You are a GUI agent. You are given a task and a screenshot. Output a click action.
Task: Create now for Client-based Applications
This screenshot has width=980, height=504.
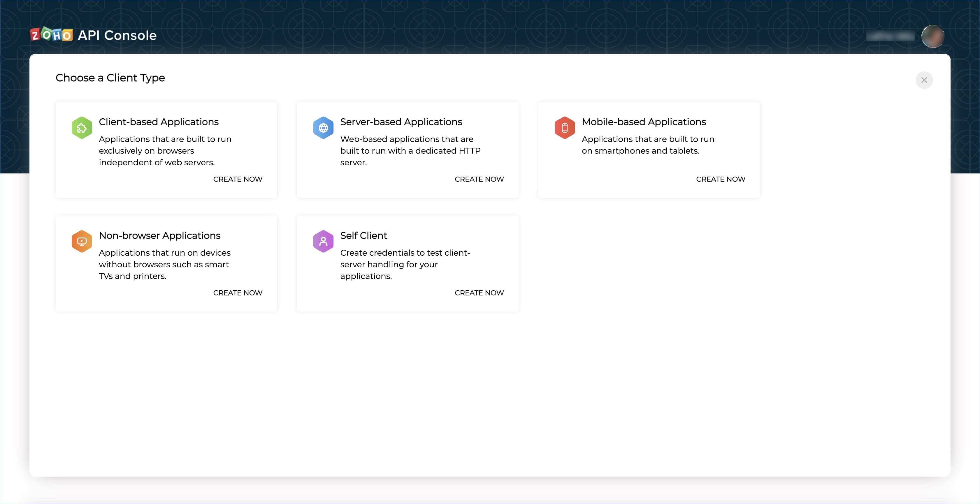[x=237, y=179]
